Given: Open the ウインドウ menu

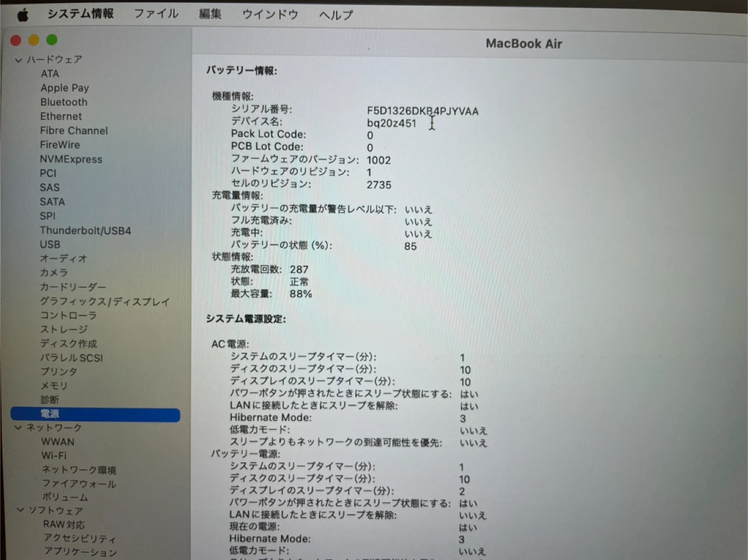Looking at the screenshot, I should (270, 15).
